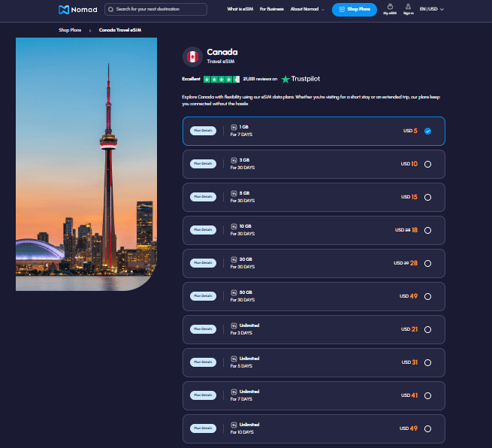Click 5G icon on Unlimited 7 days plan
This screenshot has width=492, height=448.
(234, 392)
